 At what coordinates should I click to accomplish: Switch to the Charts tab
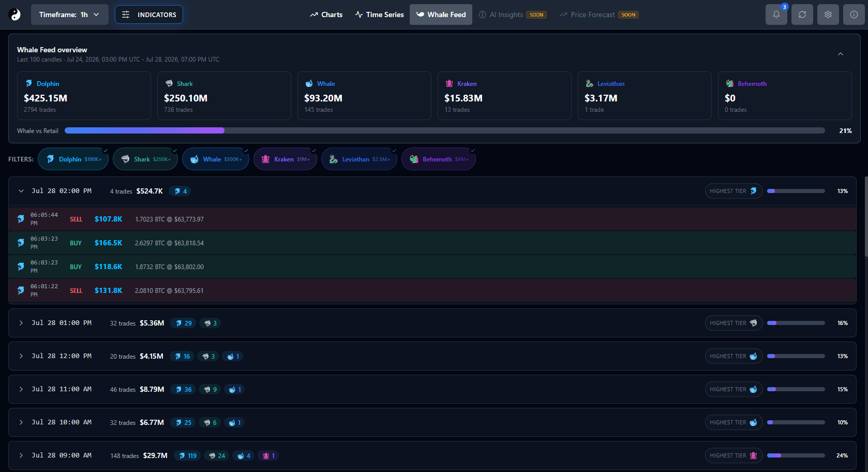[x=326, y=14]
